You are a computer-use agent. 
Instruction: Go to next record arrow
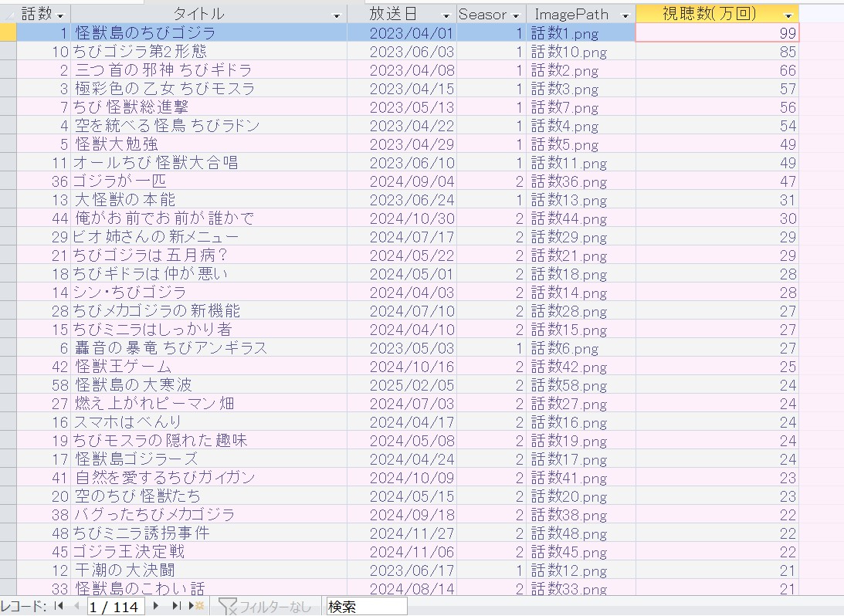click(156, 606)
